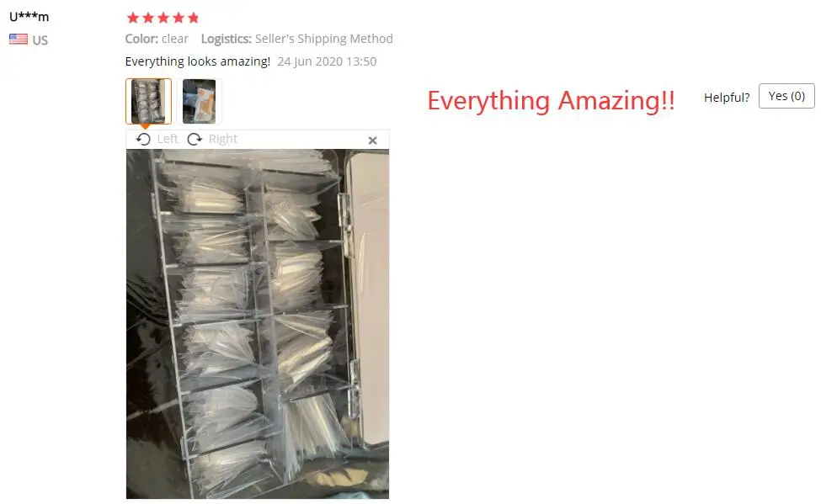The height and width of the screenshot is (504, 821).
Task: Click the "Color: clear" attribute
Action: coord(157,39)
